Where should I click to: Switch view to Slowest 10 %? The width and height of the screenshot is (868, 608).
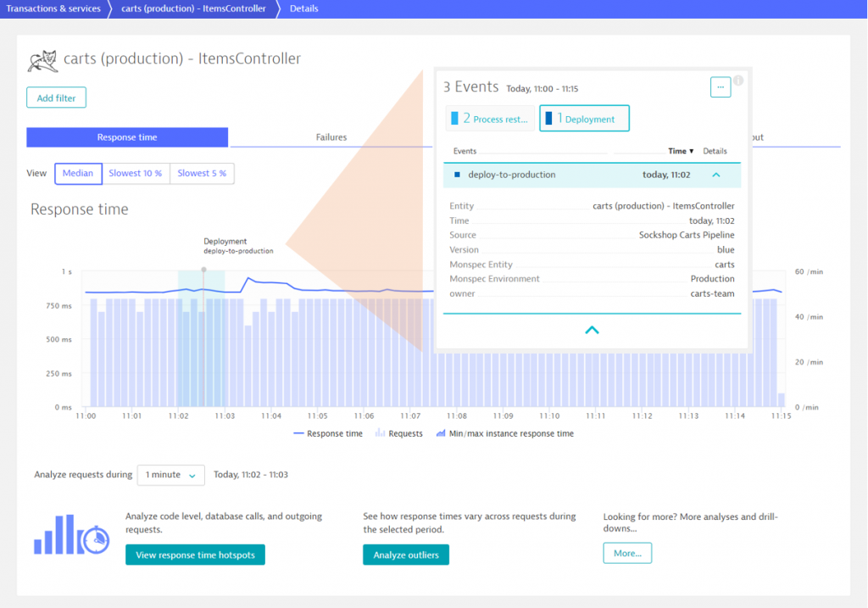coord(136,173)
